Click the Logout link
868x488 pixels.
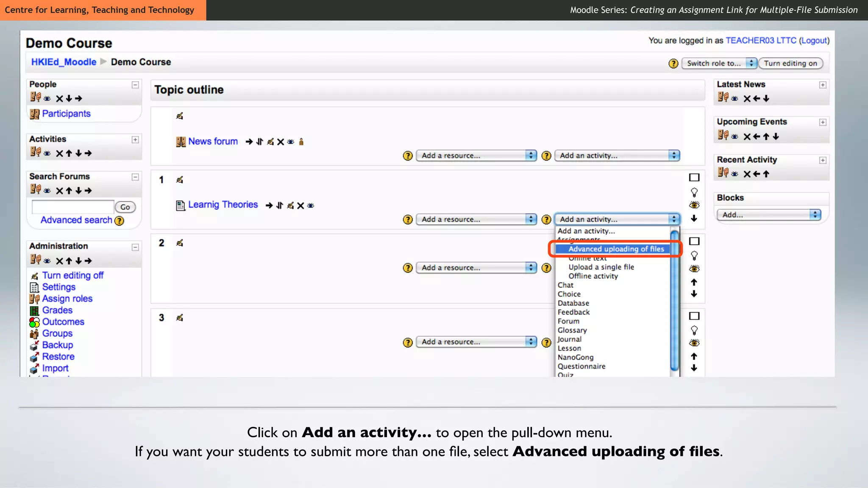(814, 41)
